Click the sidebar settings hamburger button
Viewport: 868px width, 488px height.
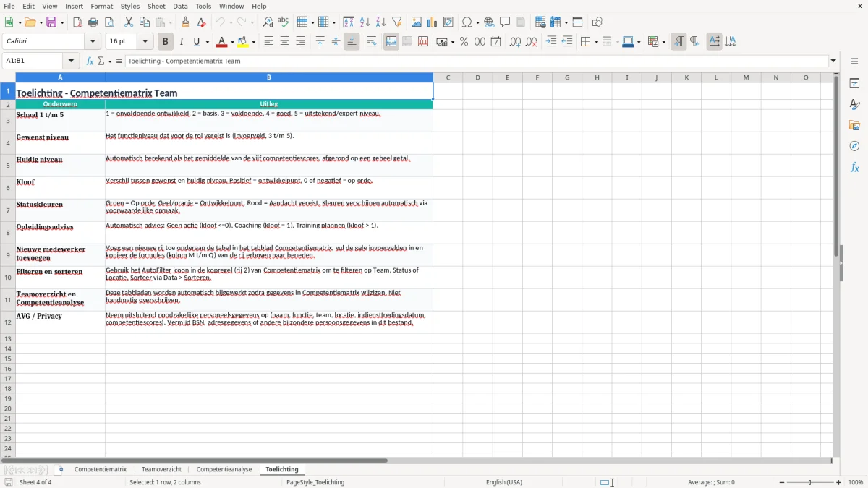[x=854, y=61]
